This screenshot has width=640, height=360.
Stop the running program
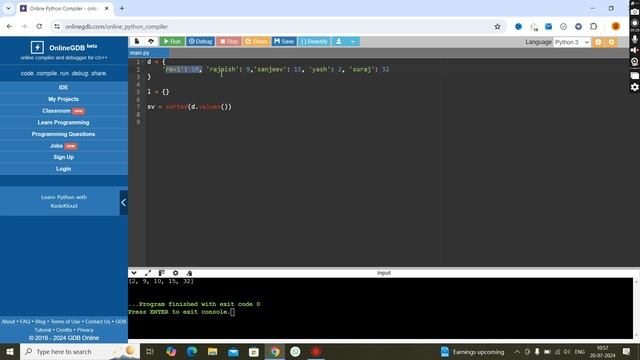click(229, 42)
